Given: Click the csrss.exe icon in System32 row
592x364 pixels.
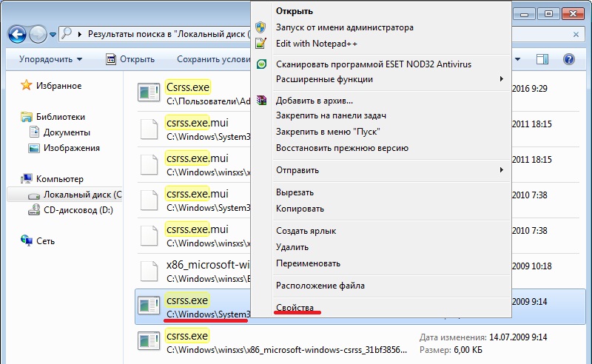Looking at the screenshot, I should coord(149,306).
